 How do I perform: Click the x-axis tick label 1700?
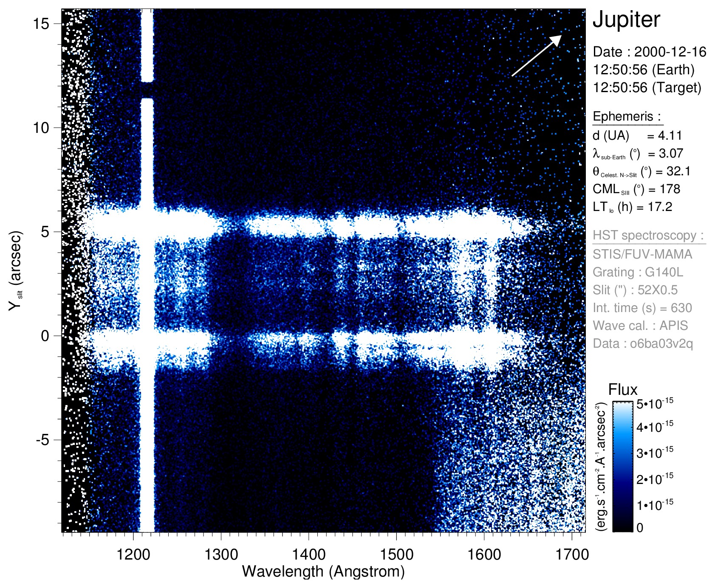coord(572,554)
